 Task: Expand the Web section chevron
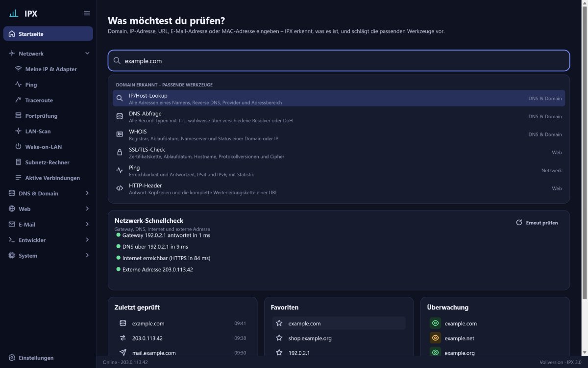click(x=87, y=209)
